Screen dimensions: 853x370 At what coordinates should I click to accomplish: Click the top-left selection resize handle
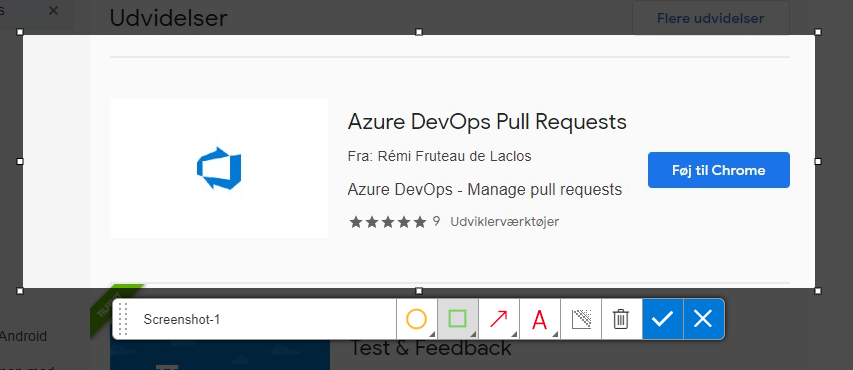(x=20, y=32)
